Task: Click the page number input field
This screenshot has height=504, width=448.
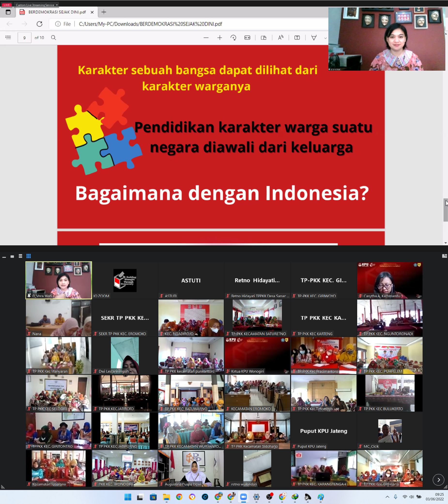Action: pyautogui.click(x=24, y=38)
